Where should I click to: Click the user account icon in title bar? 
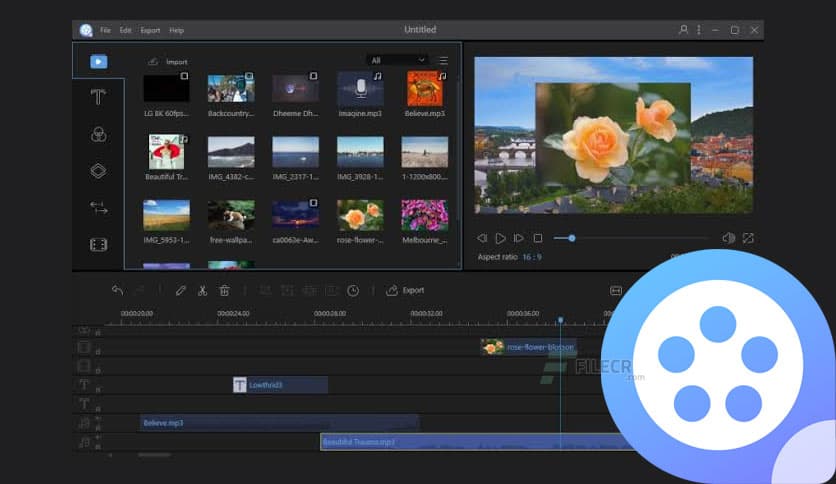pyautogui.click(x=683, y=30)
